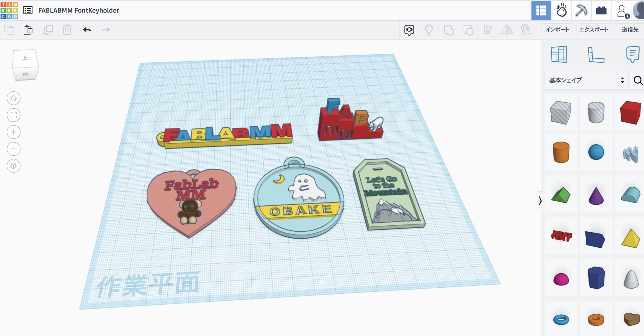The width and height of the screenshot is (644, 336).
Task: Open the LEGO brick view
Action: tap(601, 10)
